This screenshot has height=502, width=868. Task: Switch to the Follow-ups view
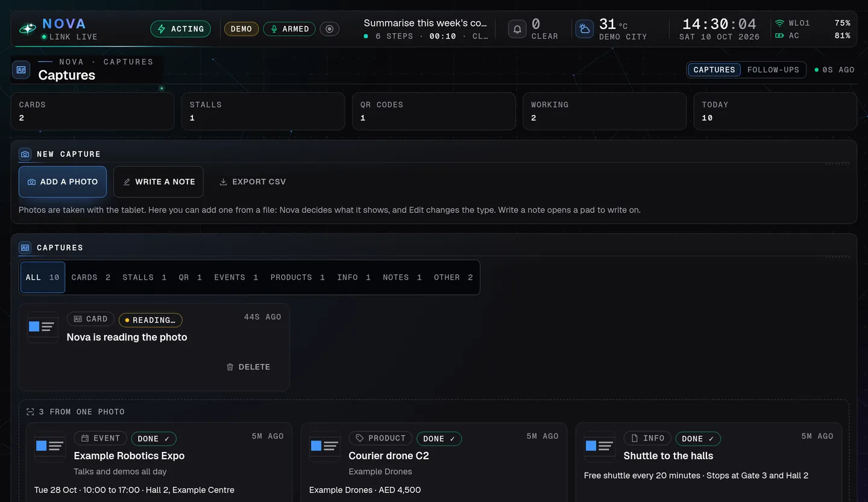click(773, 70)
